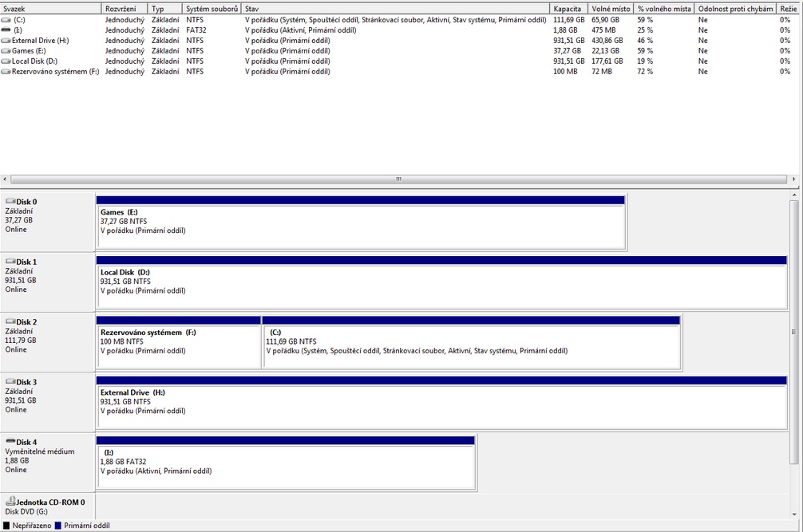Image resolution: width=803 pixels, height=532 pixels.
Task: Click the Disk 0 drive icon
Action: pyautogui.click(x=10, y=202)
